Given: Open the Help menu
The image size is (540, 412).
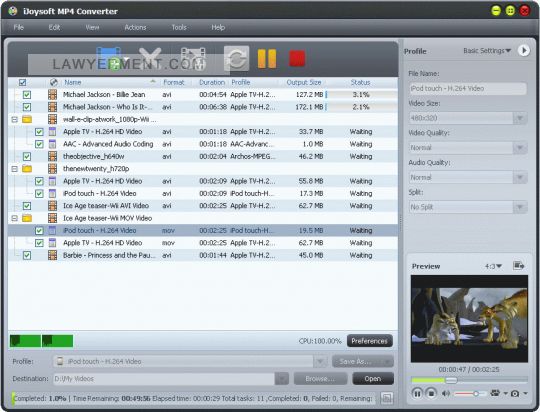Looking at the screenshot, I should [218, 27].
